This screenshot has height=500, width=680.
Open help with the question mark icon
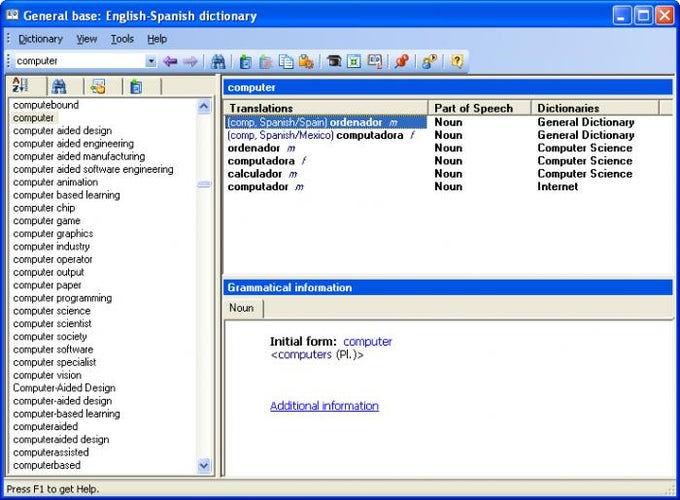pyautogui.click(x=457, y=61)
